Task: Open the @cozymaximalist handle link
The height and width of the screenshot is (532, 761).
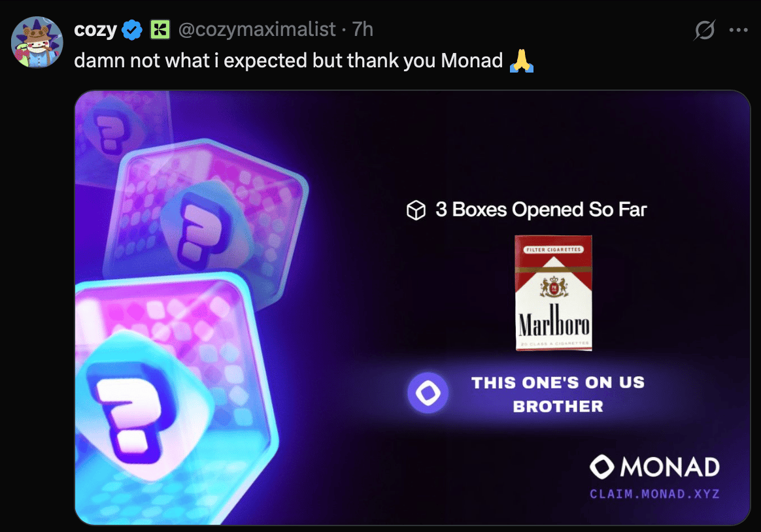Action: pos(257,29)
